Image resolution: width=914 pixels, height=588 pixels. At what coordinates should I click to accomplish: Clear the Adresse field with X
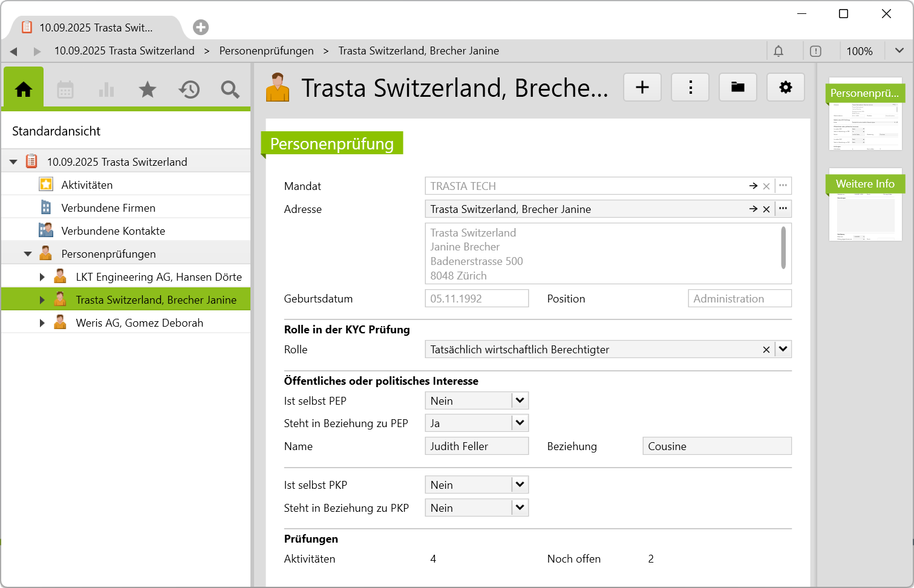(766, 209)
